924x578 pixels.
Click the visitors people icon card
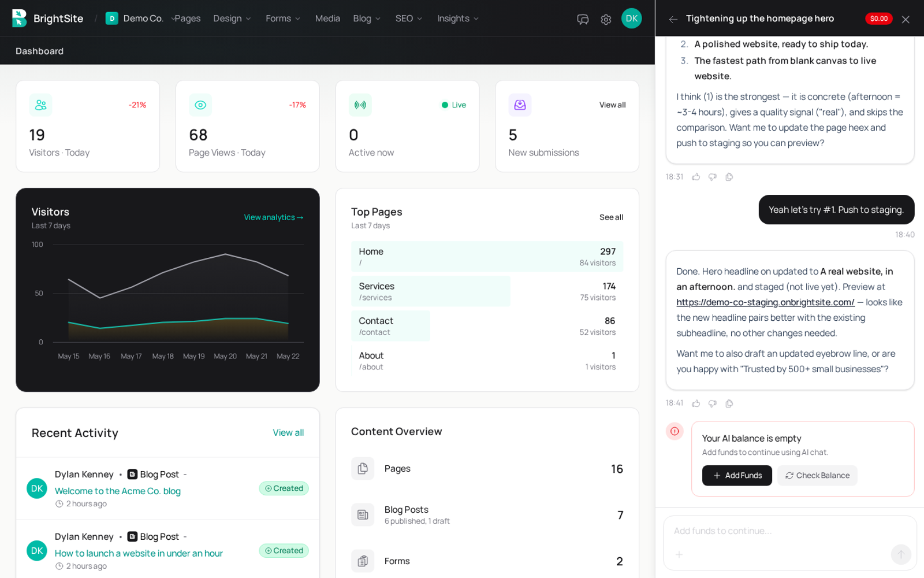[40, 105]
